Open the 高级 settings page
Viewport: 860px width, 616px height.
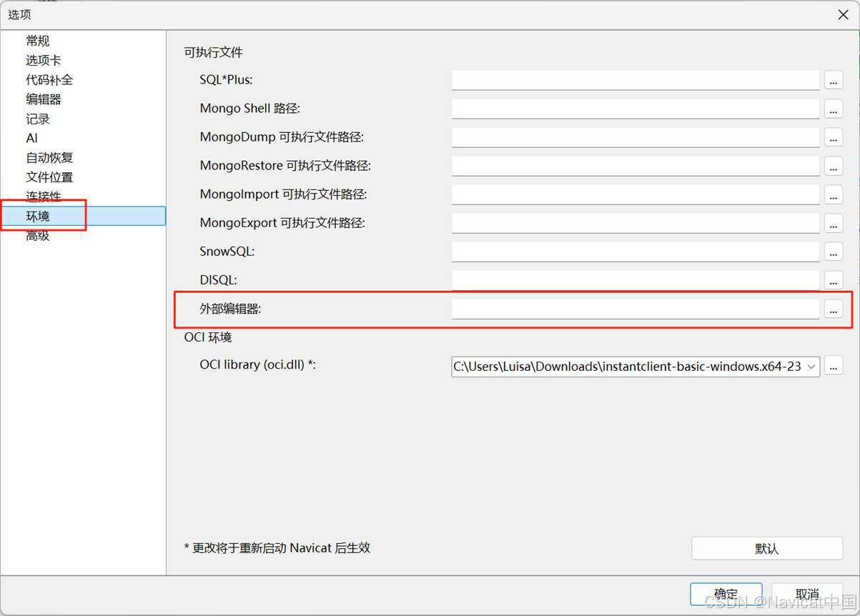pos(38,235)
